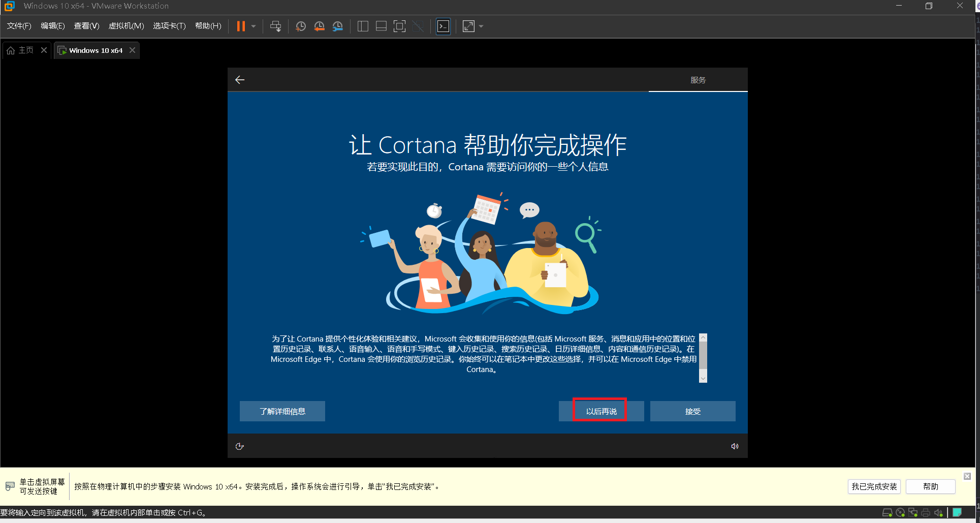Show the console view
Viewport: 980px width, 523px height.
pyautogui.click(x=443, y=26)
